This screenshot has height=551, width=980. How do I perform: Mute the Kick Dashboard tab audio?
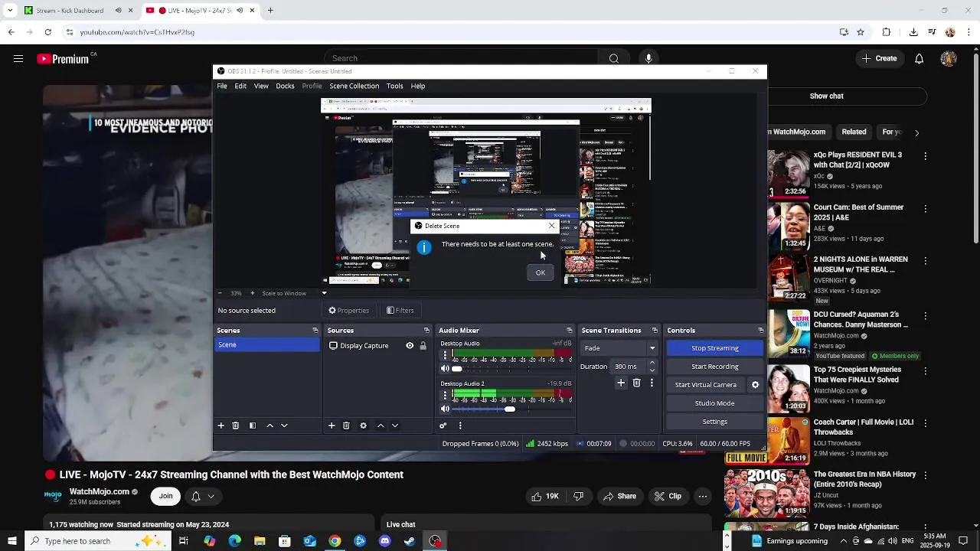tap(118, 11)
